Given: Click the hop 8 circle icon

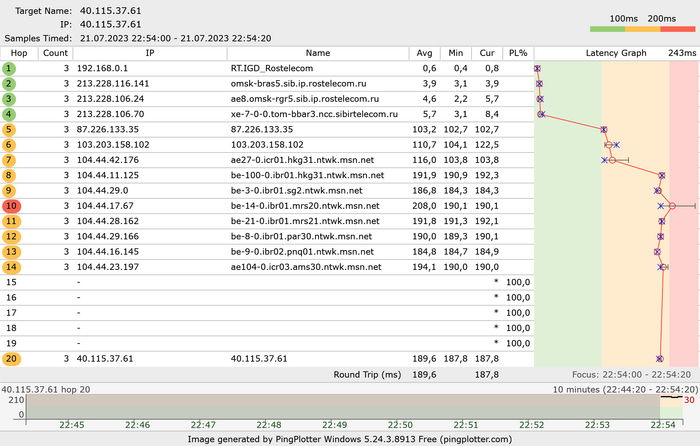Looking at the screenshot, I should 9,175.
